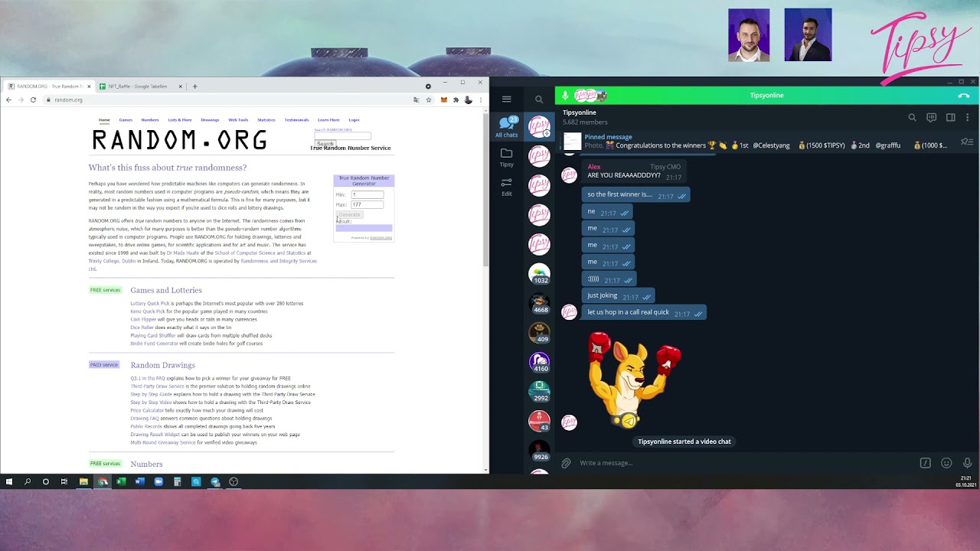The width and height of the screenshot is (980, 551).
Task: Open a new Chrome tab
Action: point(194,86)
